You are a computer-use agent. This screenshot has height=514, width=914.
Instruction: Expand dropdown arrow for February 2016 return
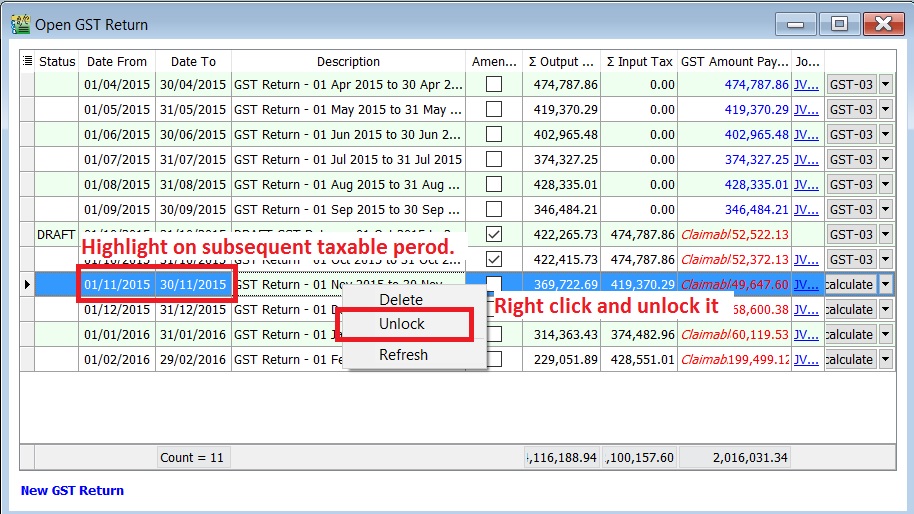(885, 360)
